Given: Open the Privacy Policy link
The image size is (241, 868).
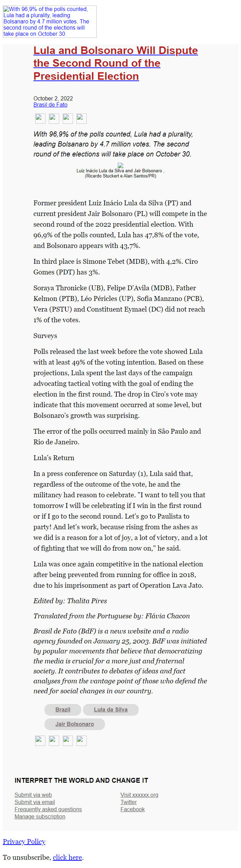Looking at the screenshot, I should 24,842.
